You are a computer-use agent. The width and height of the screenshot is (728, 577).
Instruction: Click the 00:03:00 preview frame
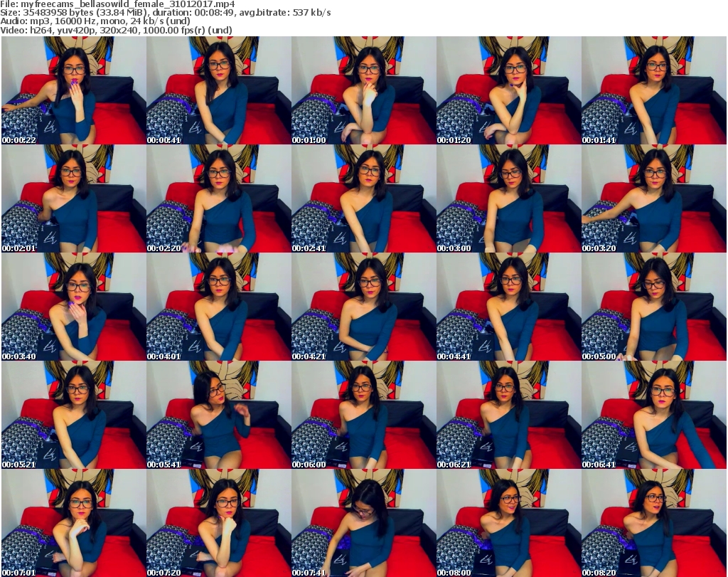(x=508, y=198)
